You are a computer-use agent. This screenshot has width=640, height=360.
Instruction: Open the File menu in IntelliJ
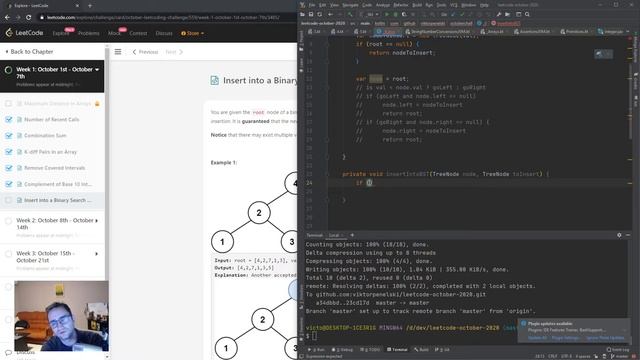(312, 5)
